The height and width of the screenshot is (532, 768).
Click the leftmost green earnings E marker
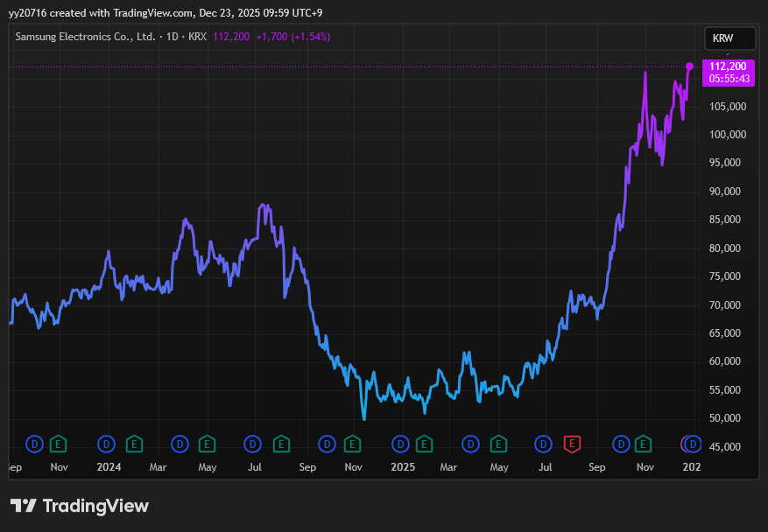pos(58,444)
